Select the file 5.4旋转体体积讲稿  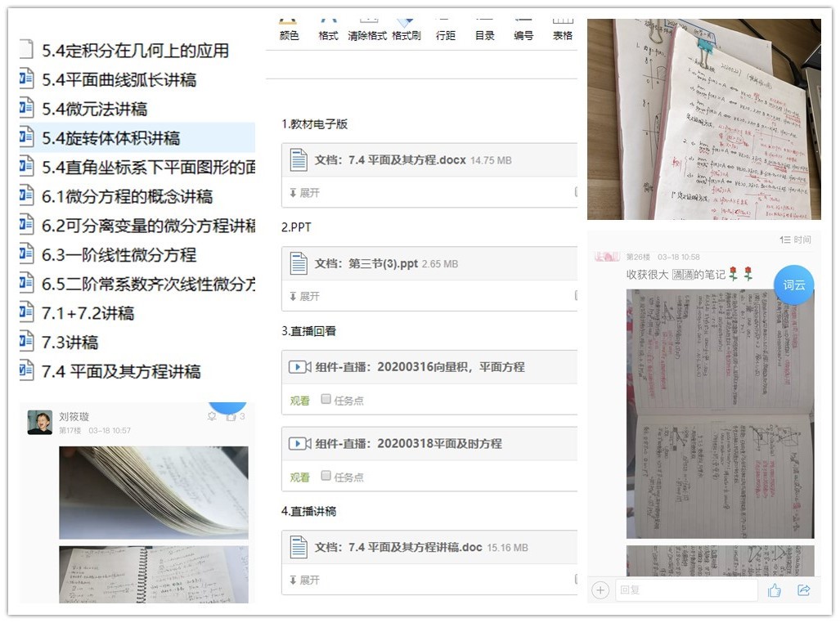point(110,138)
